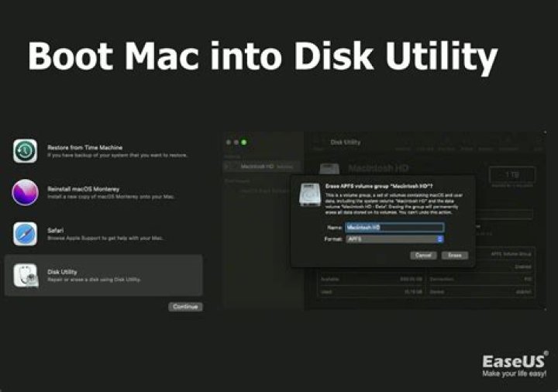Select Macintosh HD in the sidebar
This screenshot has width=558, height=392.
257,166
